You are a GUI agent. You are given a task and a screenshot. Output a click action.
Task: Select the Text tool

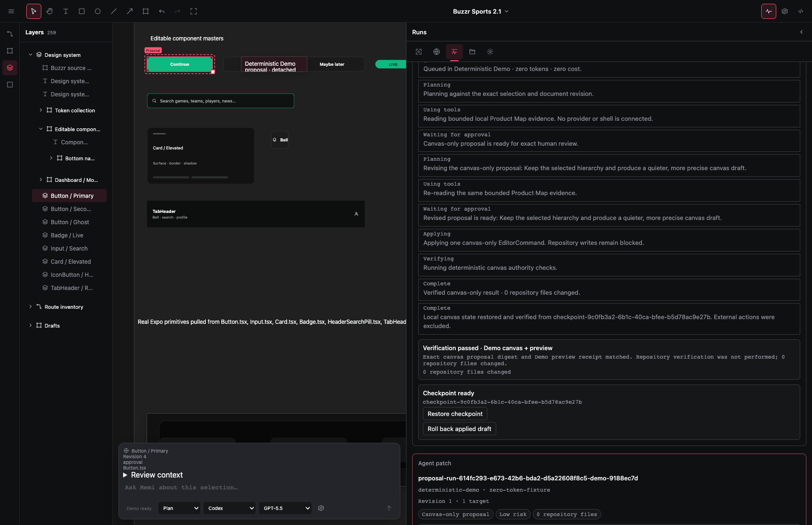tap(66, 11)
